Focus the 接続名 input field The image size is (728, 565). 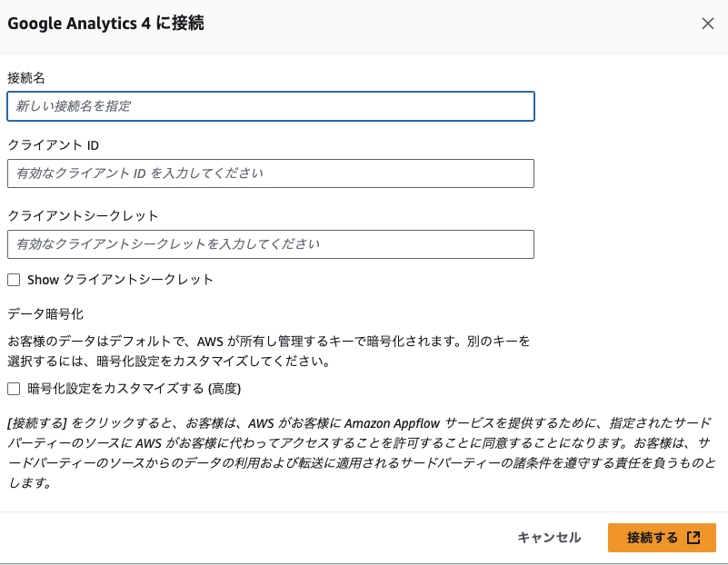tap(271, 106)
